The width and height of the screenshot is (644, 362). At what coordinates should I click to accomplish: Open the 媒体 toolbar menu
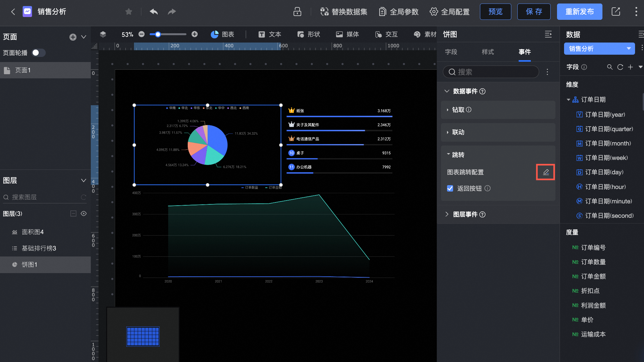tap(347, 34)
